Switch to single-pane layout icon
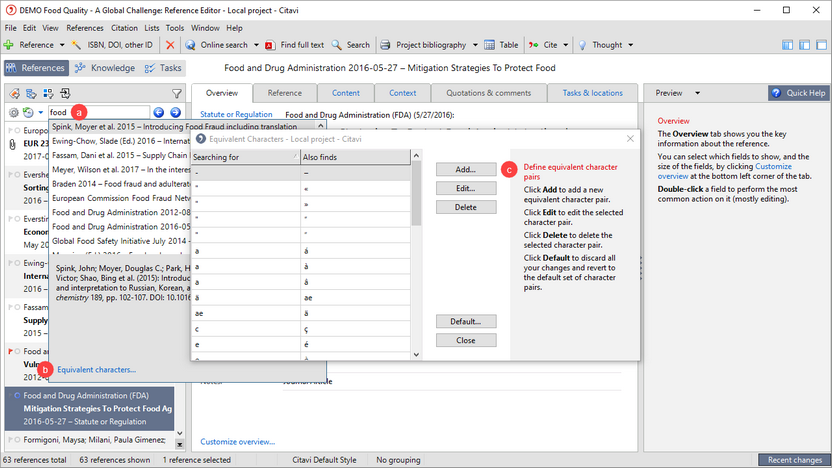 [821, 45]
